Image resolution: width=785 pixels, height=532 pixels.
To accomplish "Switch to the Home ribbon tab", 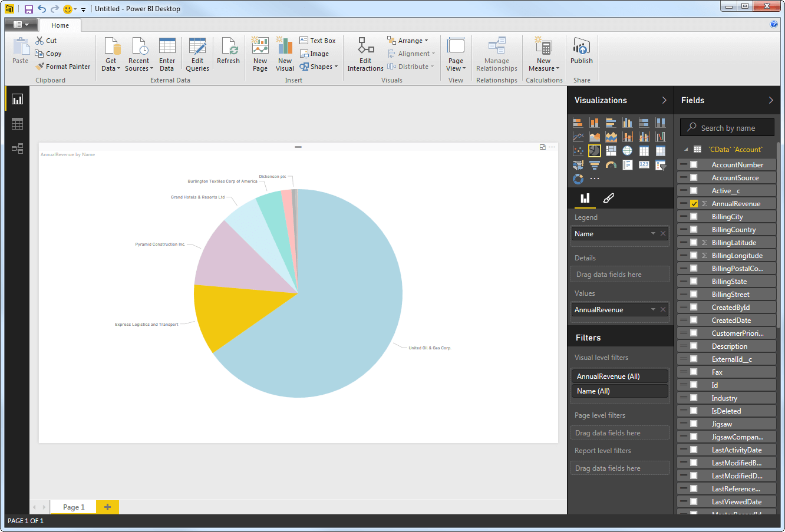I will click(60, 25).
